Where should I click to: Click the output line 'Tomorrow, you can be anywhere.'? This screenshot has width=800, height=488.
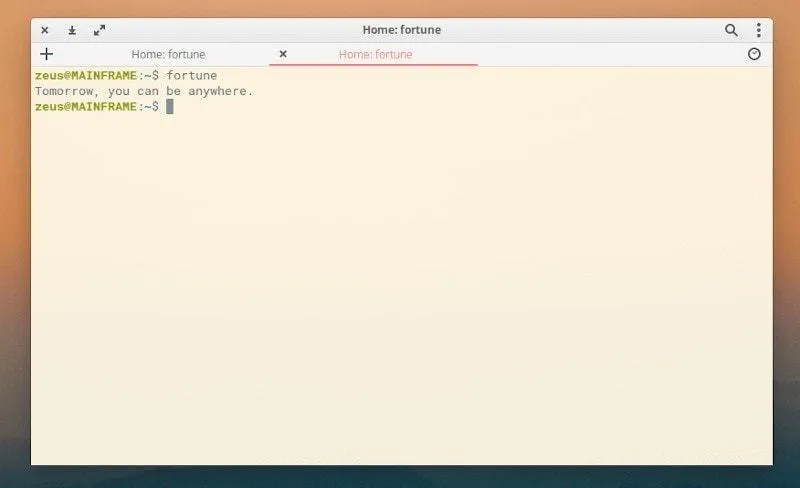[144, 91]
